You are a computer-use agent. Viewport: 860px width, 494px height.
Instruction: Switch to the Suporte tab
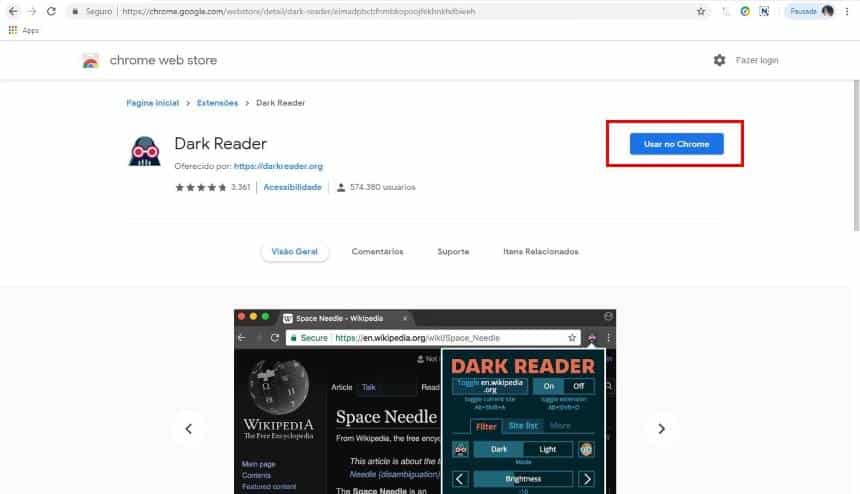453,252
